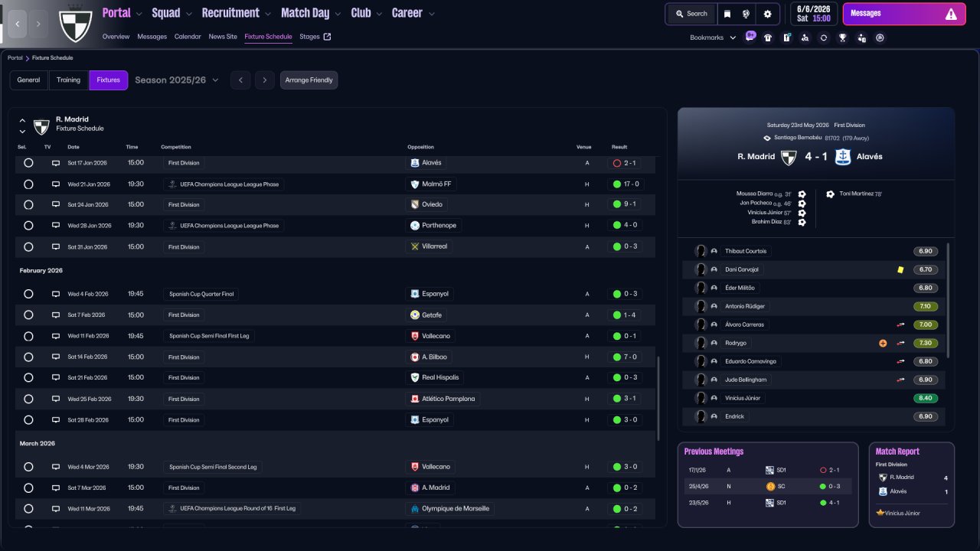Viewport: 980px width, 551px height.
Task: Click the Arrange Friendly button
Action: coord(309,80)
